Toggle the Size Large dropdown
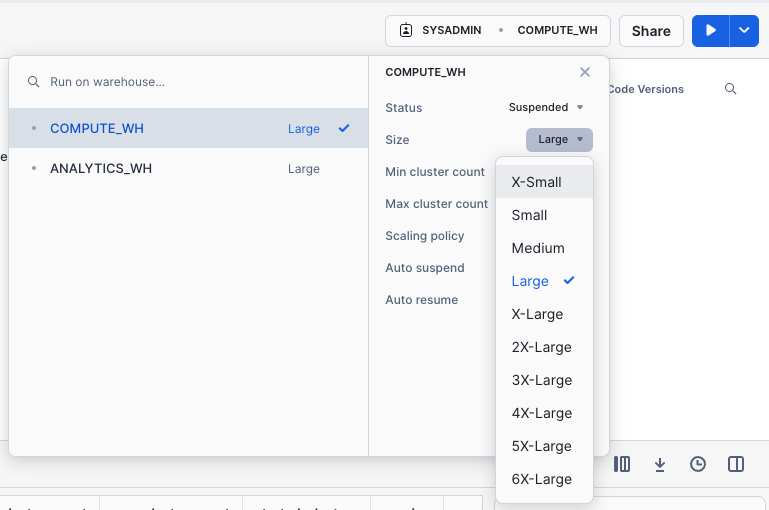Image resolution: width=769 pixels, height=510 pixels. [559, 140]
